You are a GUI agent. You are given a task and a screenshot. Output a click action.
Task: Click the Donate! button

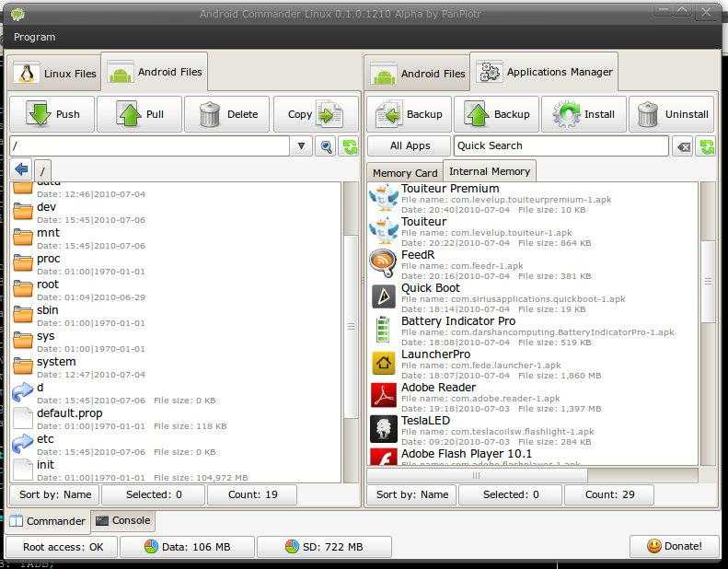coord(675,546)
